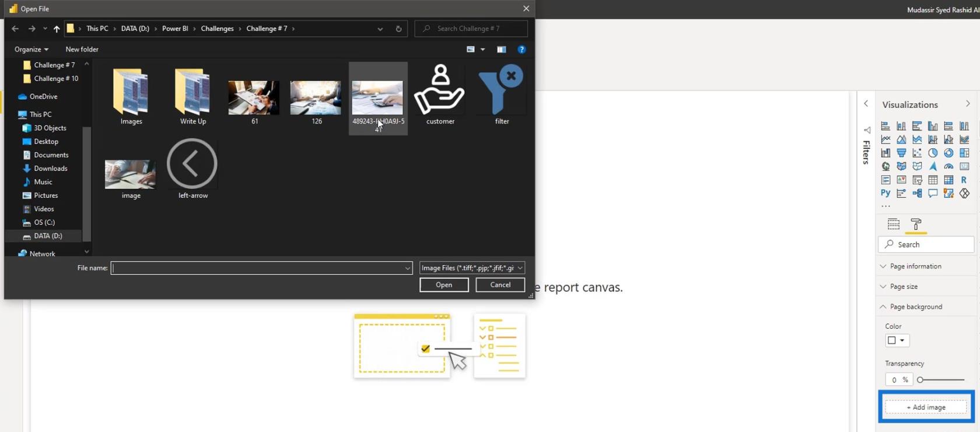
Task: Select the pie chart visual
Action: [933, 153]
